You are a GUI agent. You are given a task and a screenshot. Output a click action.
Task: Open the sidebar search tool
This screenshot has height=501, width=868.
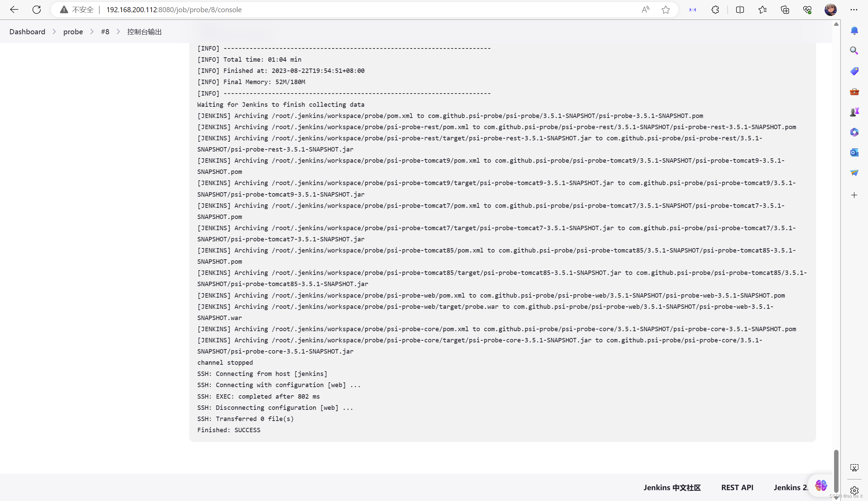coord(854,51)
